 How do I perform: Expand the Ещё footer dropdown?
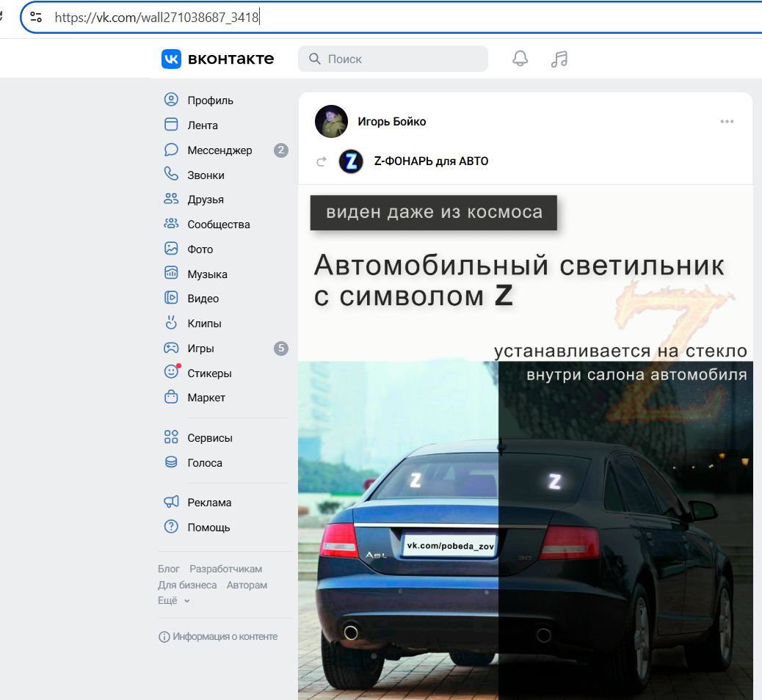(173, 601)
